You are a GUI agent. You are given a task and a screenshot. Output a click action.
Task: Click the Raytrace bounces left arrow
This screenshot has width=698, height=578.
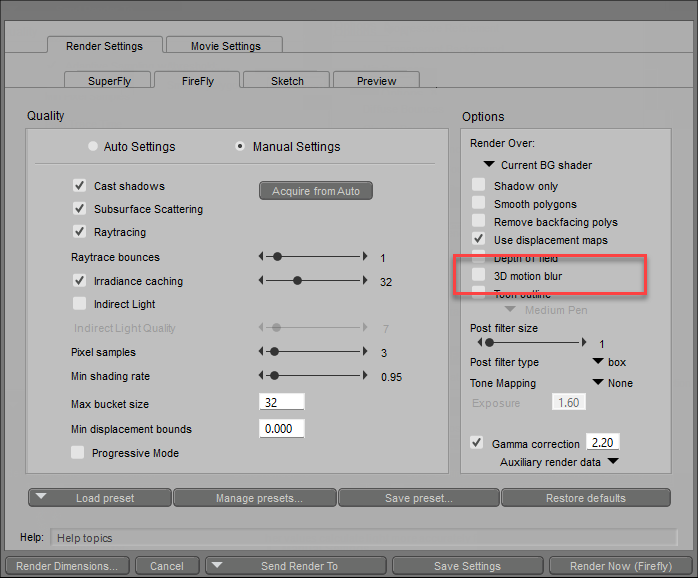tap(262, 257)
